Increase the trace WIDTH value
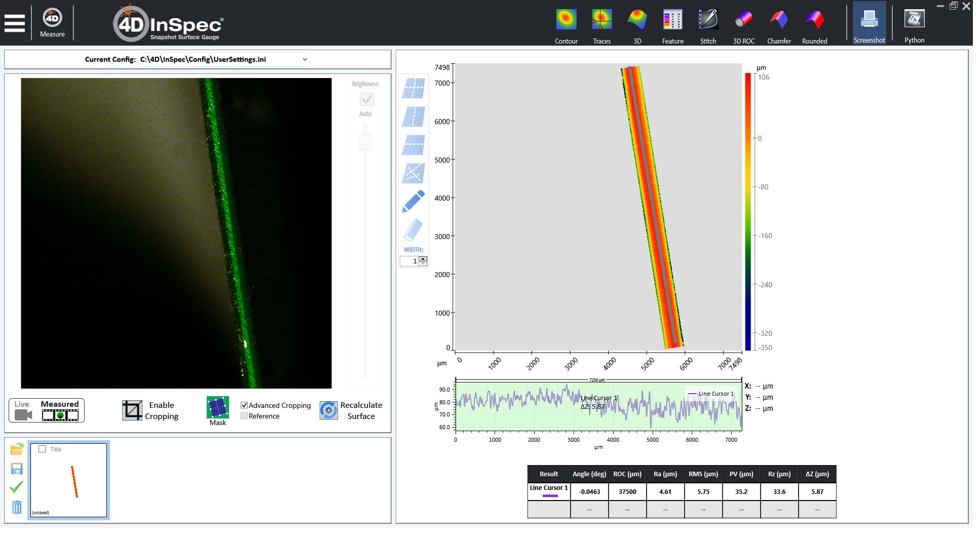The width and height of the screenshot is (980, 535). coord(423,259)
